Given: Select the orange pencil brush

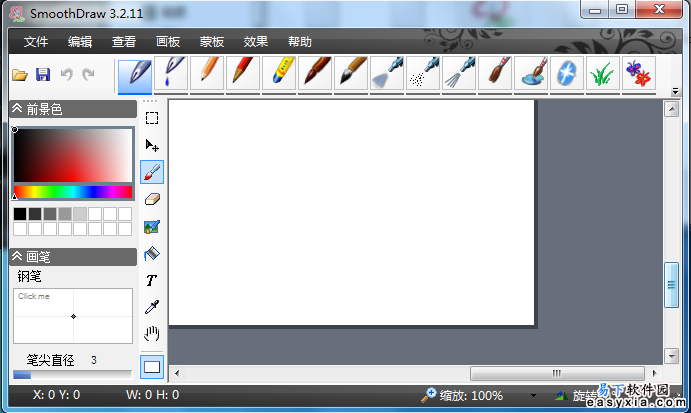Looking at the screenshot, I should [207, 74].
